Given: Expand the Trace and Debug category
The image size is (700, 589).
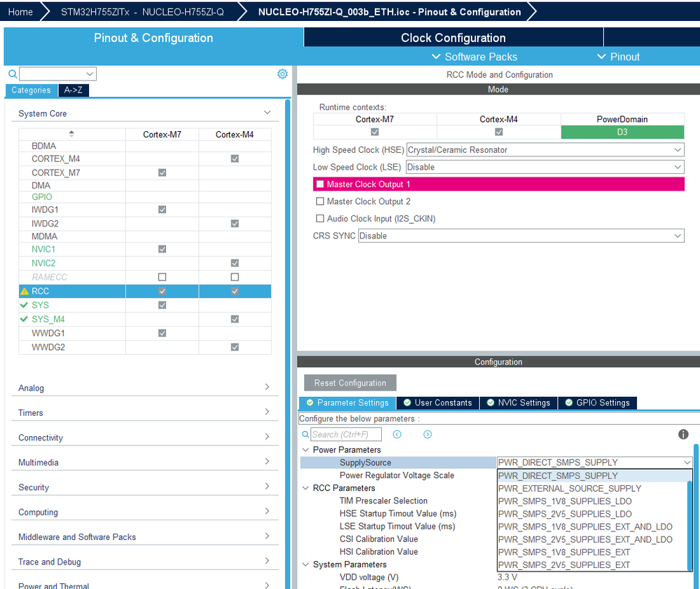Looking at the screenshot, I should pos(267,560).
